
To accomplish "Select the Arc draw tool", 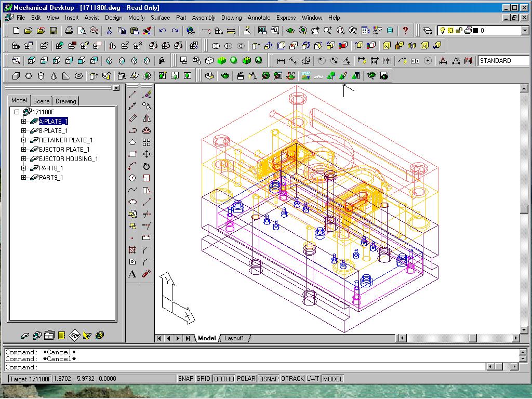I will [x=132, y=166].
